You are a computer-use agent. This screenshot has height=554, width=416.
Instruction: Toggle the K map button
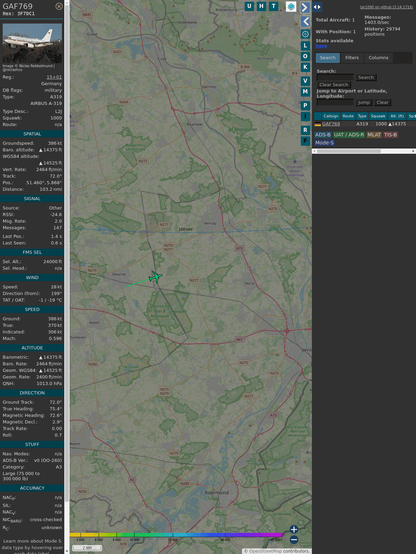pyautogui.click(x=305, y=67)
